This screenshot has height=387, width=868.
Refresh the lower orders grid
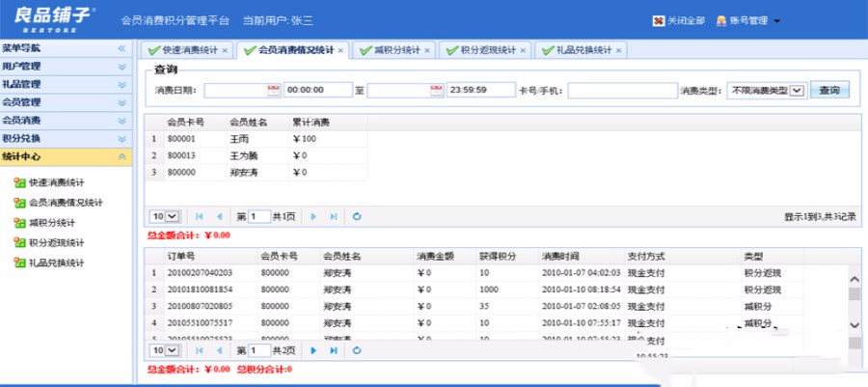[357, 350]
